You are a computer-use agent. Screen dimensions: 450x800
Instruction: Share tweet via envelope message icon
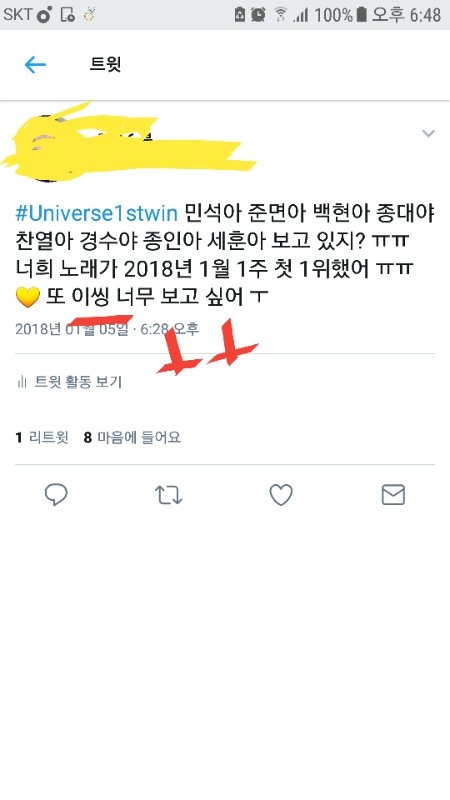[393, 495]
